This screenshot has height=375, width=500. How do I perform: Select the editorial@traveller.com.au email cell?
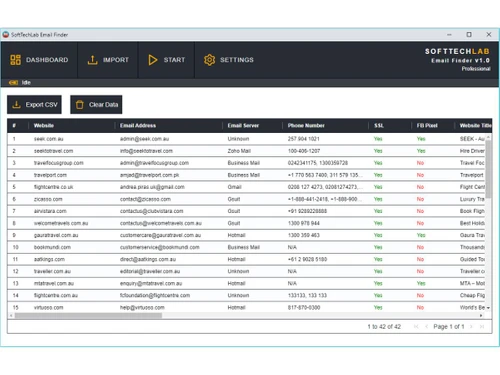[x=150, y=271]
